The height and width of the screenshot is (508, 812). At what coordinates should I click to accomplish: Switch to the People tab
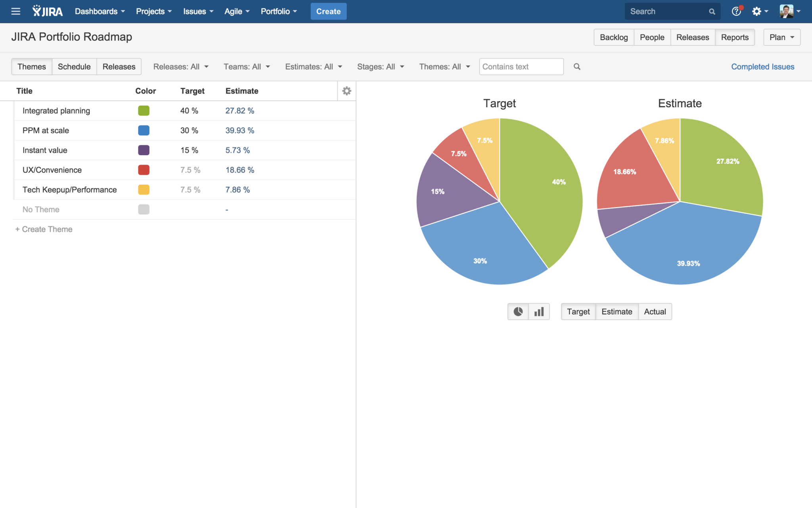click(x=652, y=37)
